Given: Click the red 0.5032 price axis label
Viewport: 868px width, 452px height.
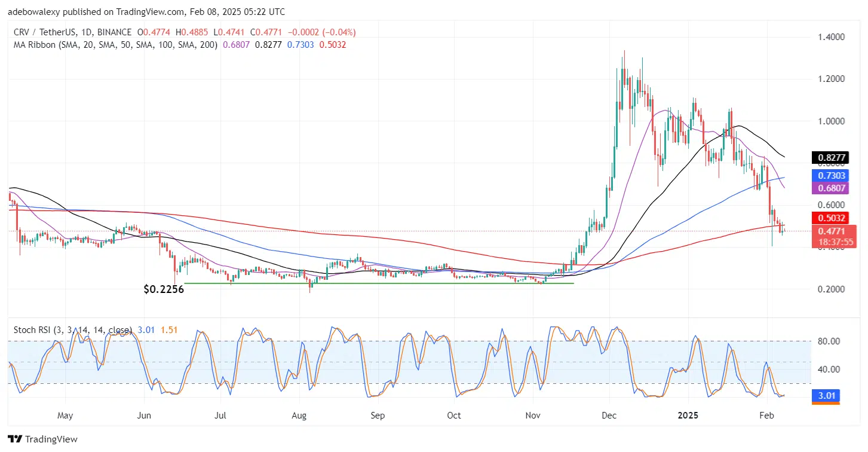Looking at the screenshot, I should (x=828, y=218).
